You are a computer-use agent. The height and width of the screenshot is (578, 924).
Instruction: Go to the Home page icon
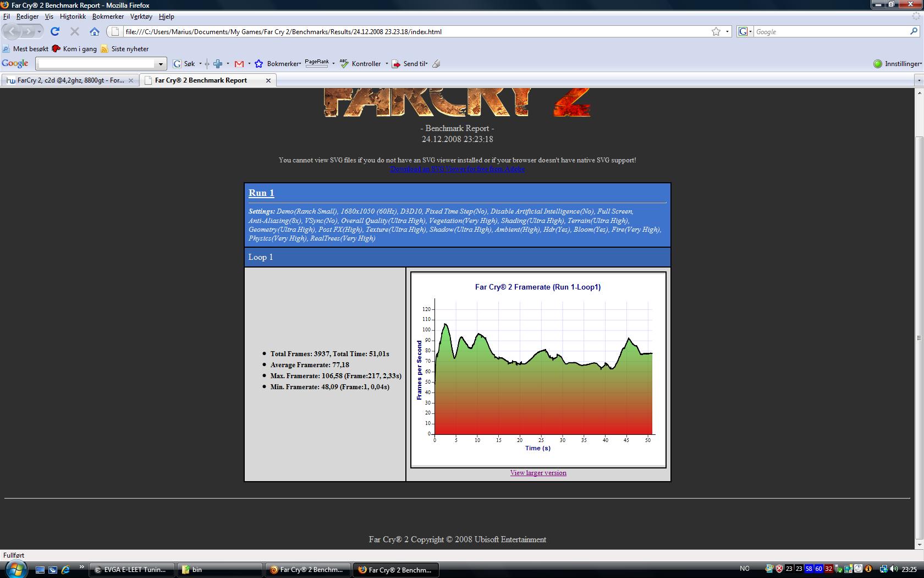[95, 31]
